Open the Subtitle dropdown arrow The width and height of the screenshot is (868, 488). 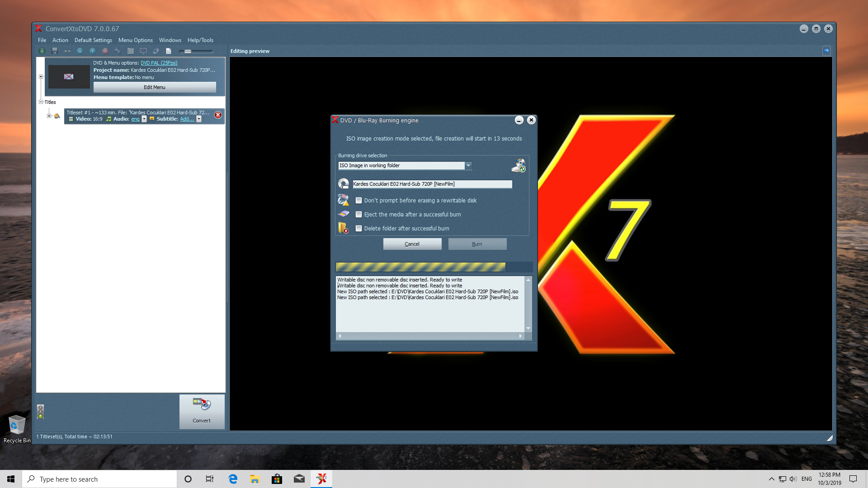click(199, 119)
